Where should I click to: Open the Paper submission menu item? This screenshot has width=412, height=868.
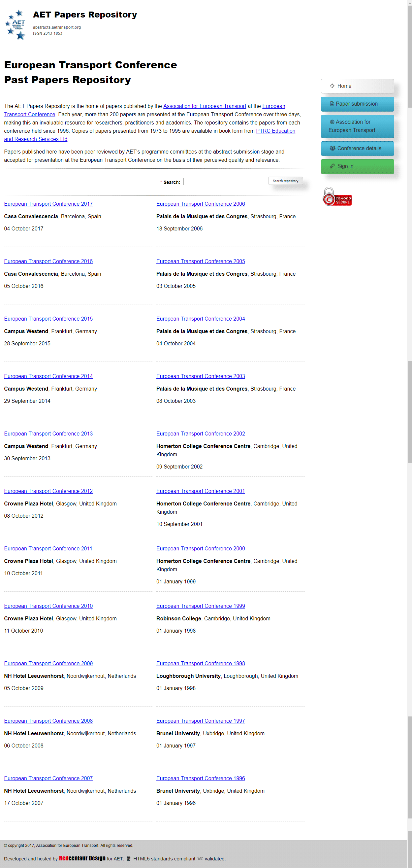(x=358, y=104)
